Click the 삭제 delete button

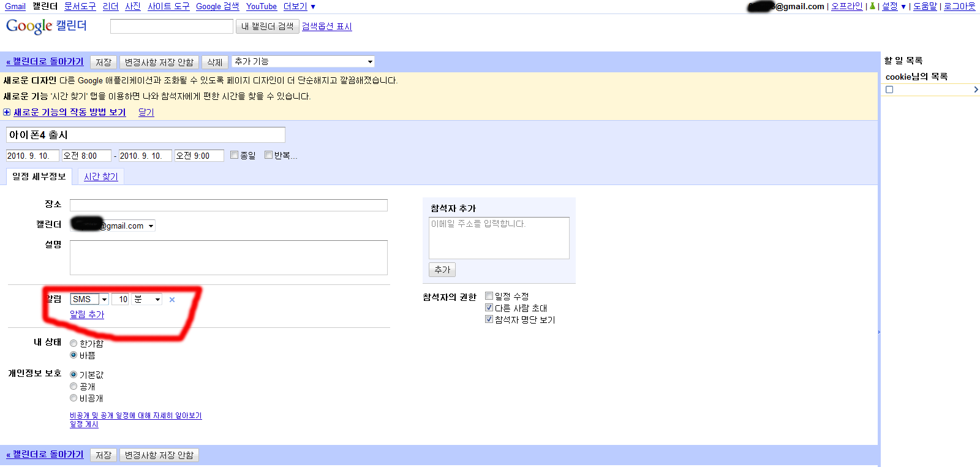pyautogui.click(x=215, y=62)
